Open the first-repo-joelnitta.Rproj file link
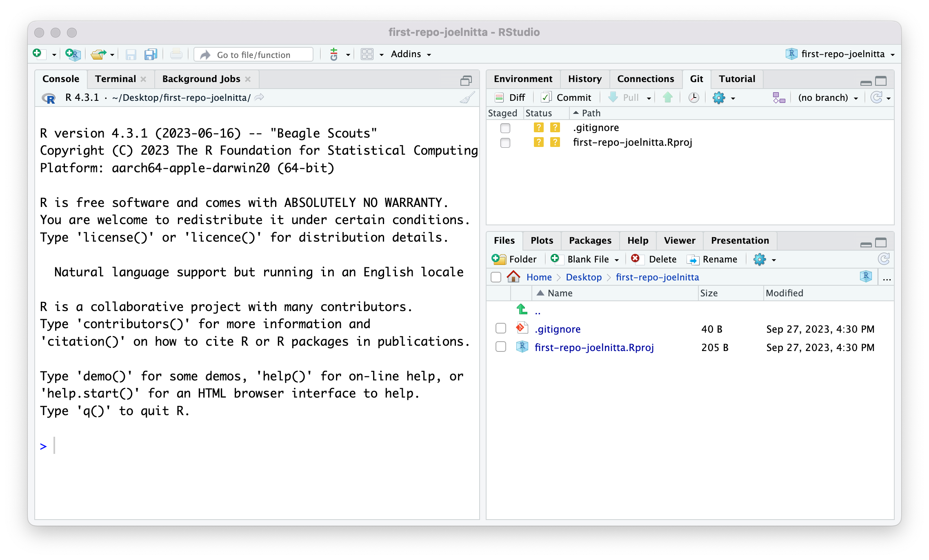Screen dimensions: 929x560 tap(594, 347)
